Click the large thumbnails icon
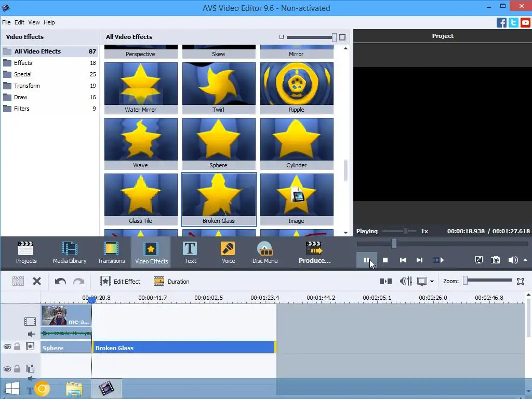 tap(342, 37)
